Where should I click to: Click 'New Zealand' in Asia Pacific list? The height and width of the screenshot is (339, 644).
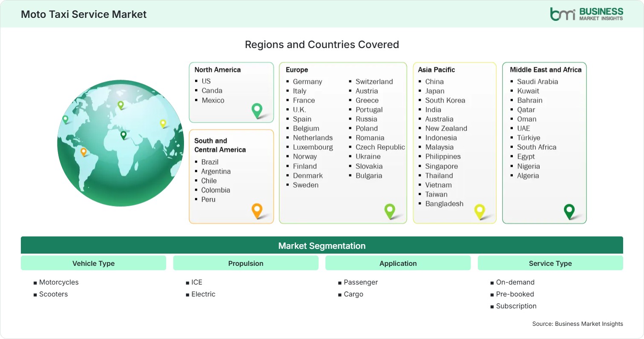[x=446, y=128]
